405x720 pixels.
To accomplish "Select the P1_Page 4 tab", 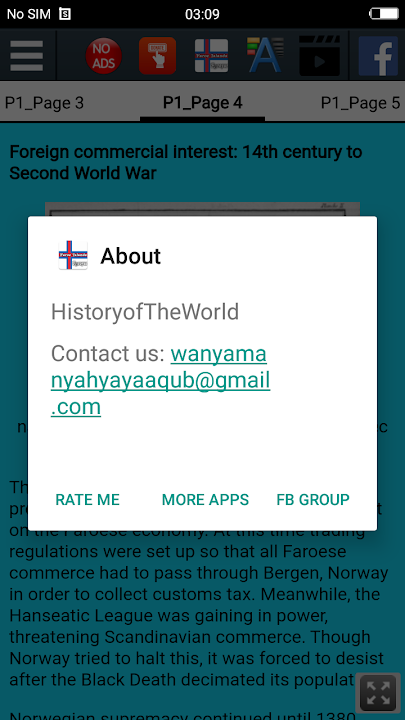I will (202, 103).
